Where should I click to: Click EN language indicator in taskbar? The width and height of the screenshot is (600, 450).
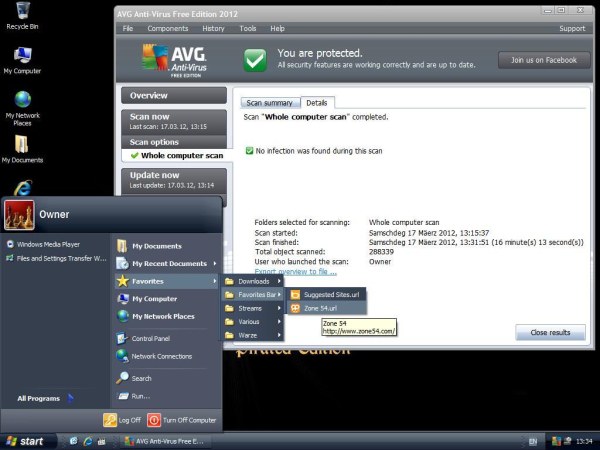pos(533,441)
